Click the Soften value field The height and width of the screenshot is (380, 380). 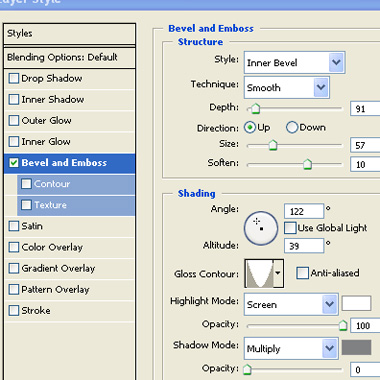[x=365, y=164]
